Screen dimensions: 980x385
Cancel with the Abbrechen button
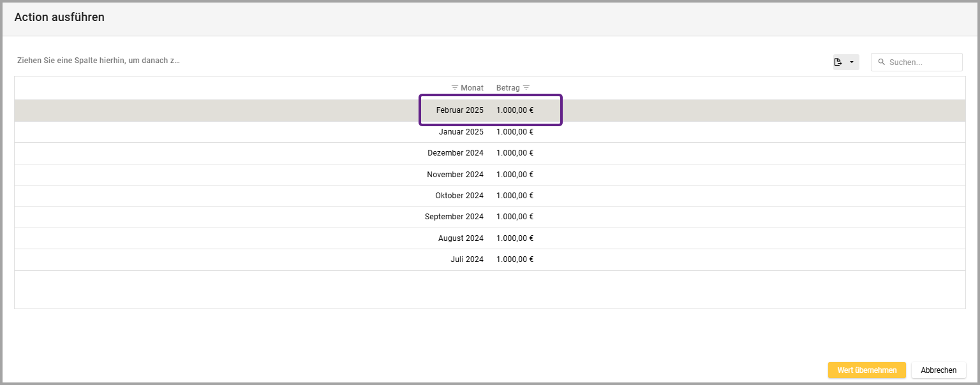click(x=938, y=370)
